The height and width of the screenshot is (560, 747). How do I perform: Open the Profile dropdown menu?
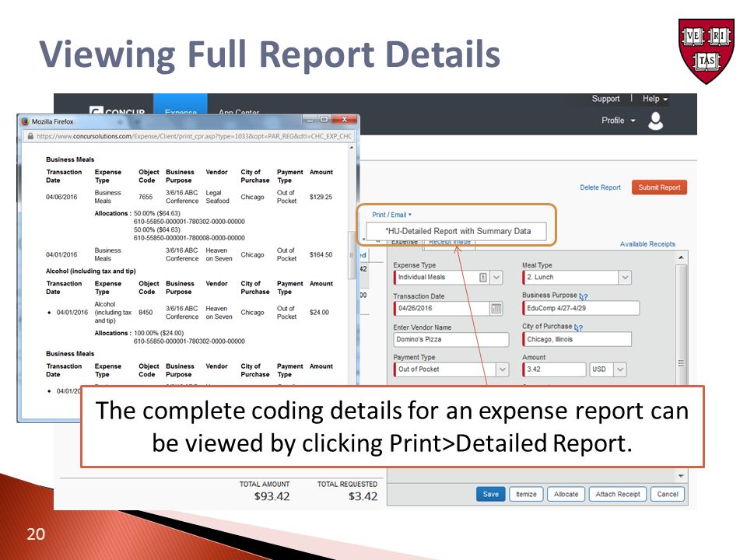point(619,121)
